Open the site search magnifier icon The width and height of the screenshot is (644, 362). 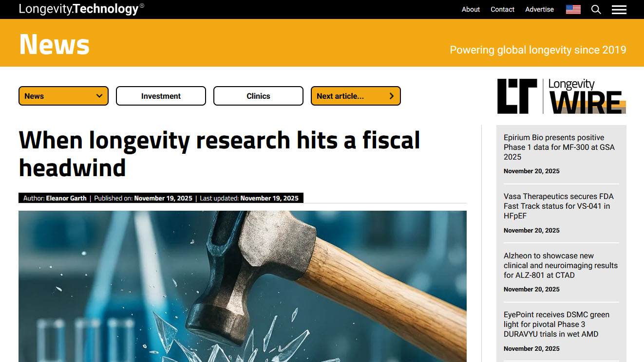(596, 9)
